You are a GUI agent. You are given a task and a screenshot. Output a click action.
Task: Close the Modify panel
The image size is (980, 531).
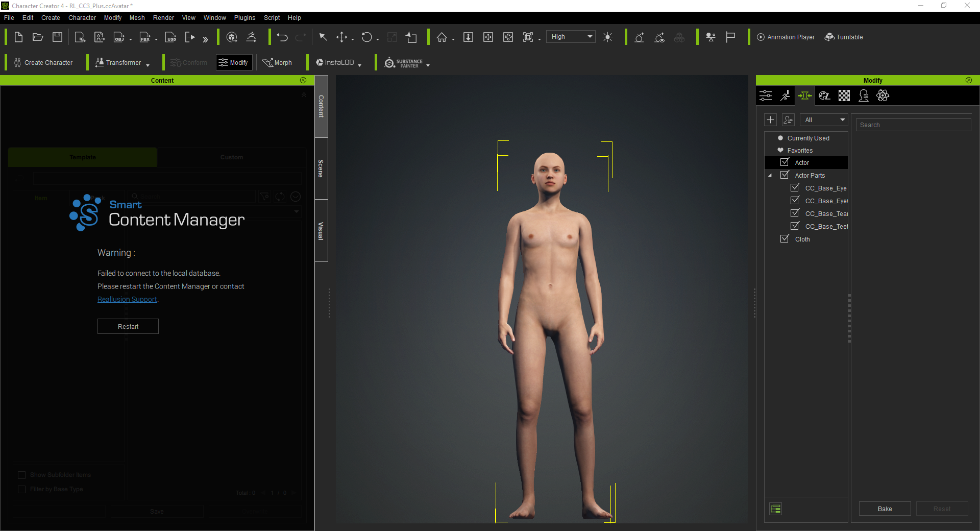969,80
